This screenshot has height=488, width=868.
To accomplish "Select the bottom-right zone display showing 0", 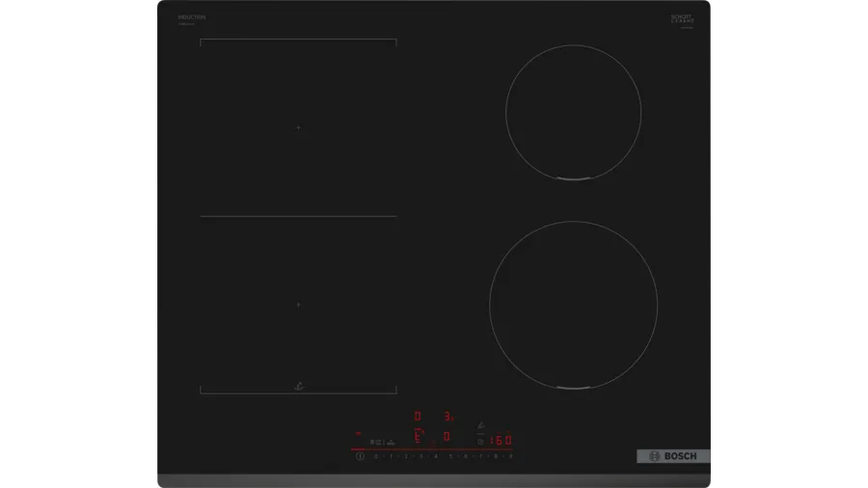I will 447,436.
